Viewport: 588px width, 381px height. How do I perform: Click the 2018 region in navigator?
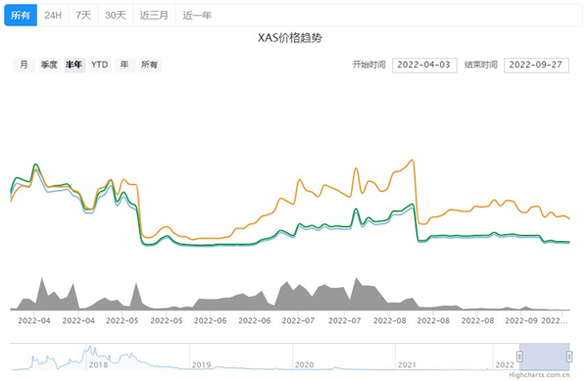tap(98, 364)
